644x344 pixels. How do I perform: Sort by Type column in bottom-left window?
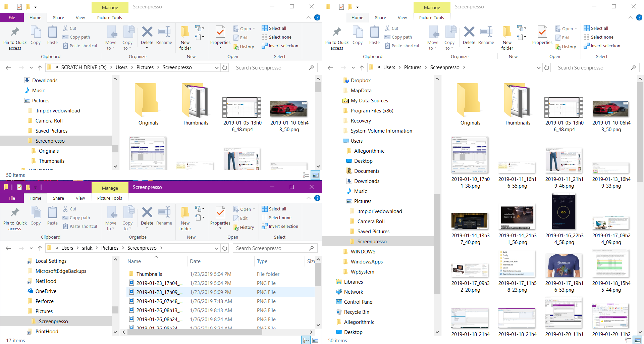279,261
